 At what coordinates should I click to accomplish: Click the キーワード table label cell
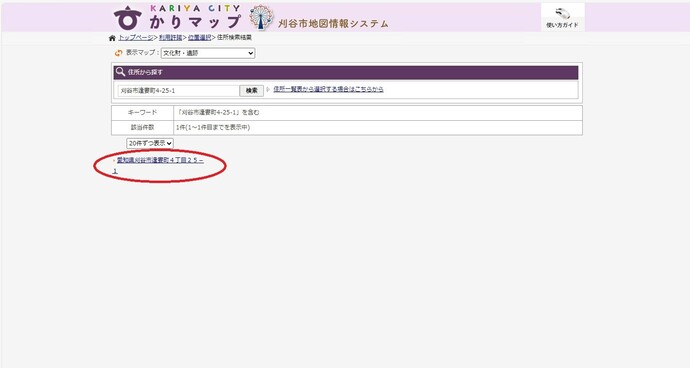pos(143,113)
